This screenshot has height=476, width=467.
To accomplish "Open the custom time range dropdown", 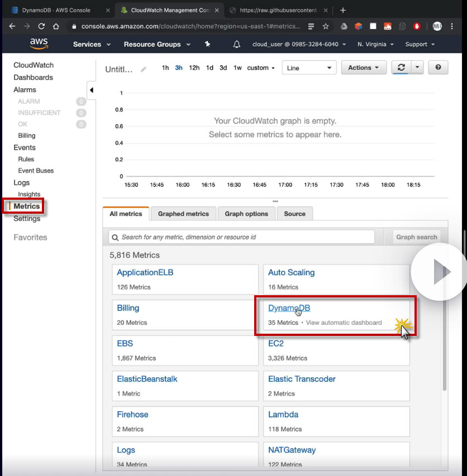I will pos(261,68).
